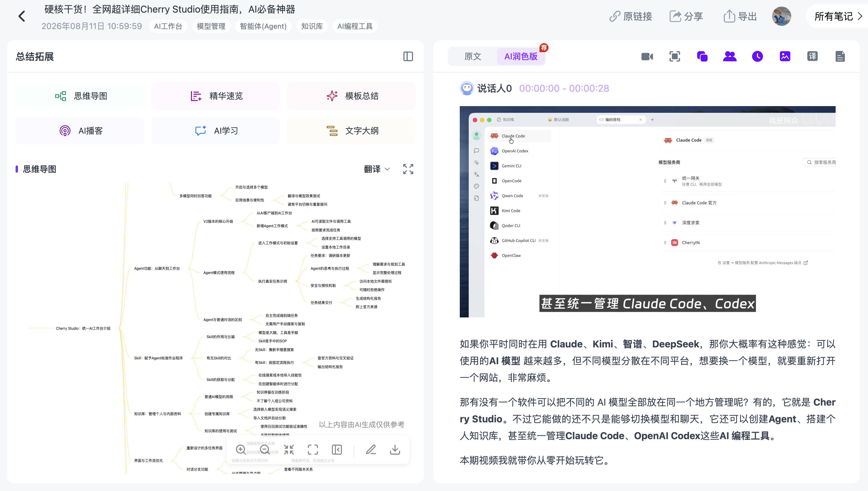Expand 所有笔记 all notes panel

pyautogui.click(x=838, y=16)
